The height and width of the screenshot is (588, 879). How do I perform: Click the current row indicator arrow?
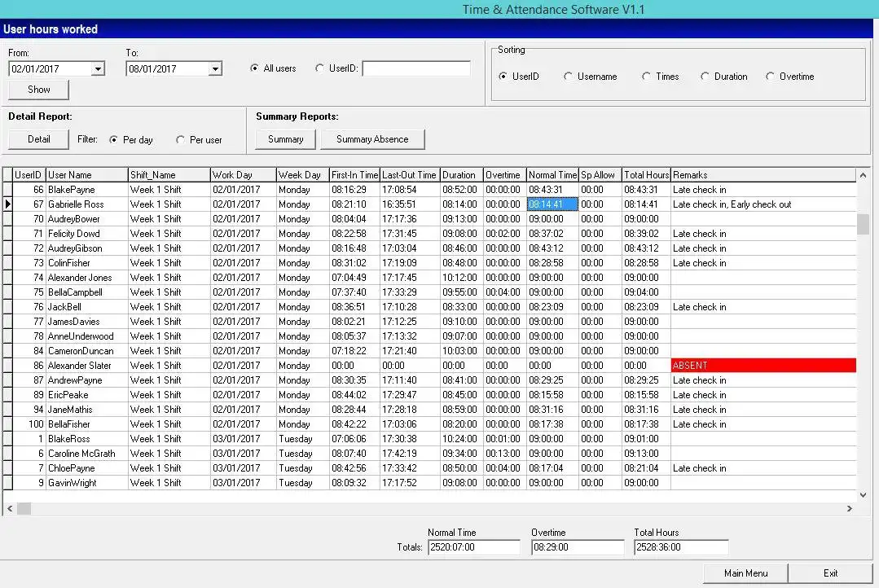click(x=8, y=204)
